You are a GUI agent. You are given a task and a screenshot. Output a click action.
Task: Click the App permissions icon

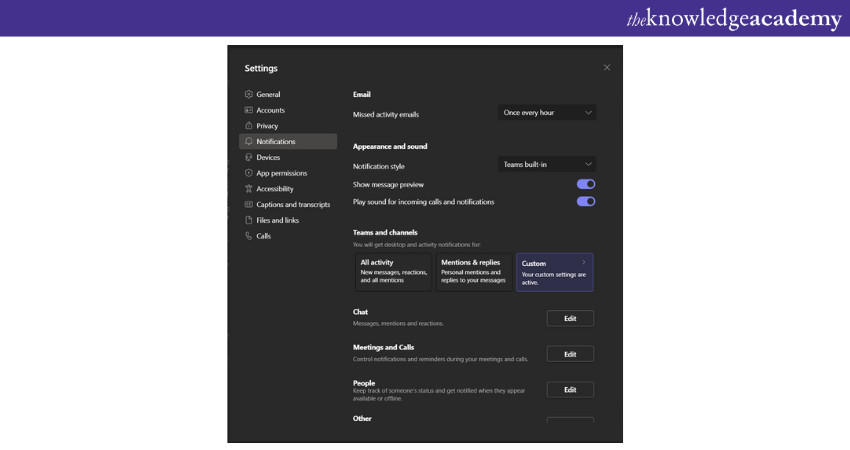pyautogui.click(x=249, y=173)
